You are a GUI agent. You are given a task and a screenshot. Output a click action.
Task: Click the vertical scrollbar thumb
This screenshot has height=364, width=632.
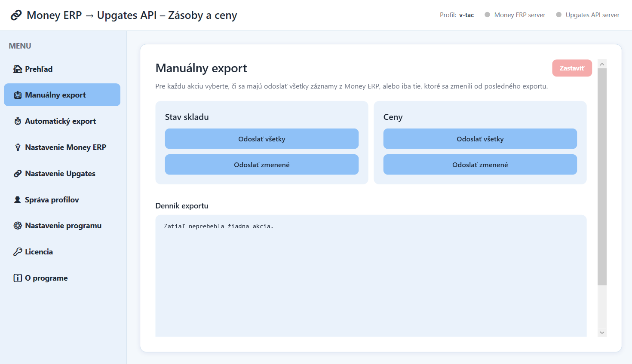[x=602, y=177]
